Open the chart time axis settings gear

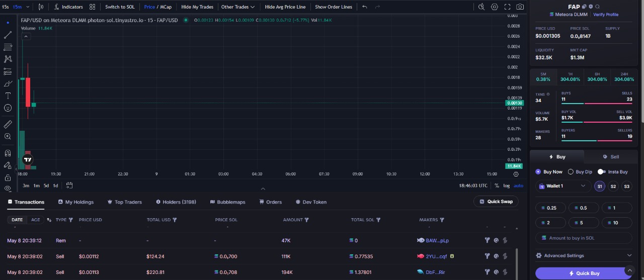pyautogui.click(x=516, y=174)
